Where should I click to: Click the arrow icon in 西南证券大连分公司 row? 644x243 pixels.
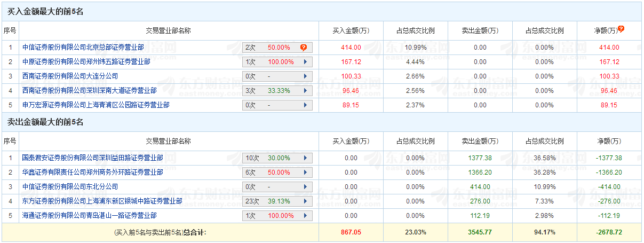point(305,76)
